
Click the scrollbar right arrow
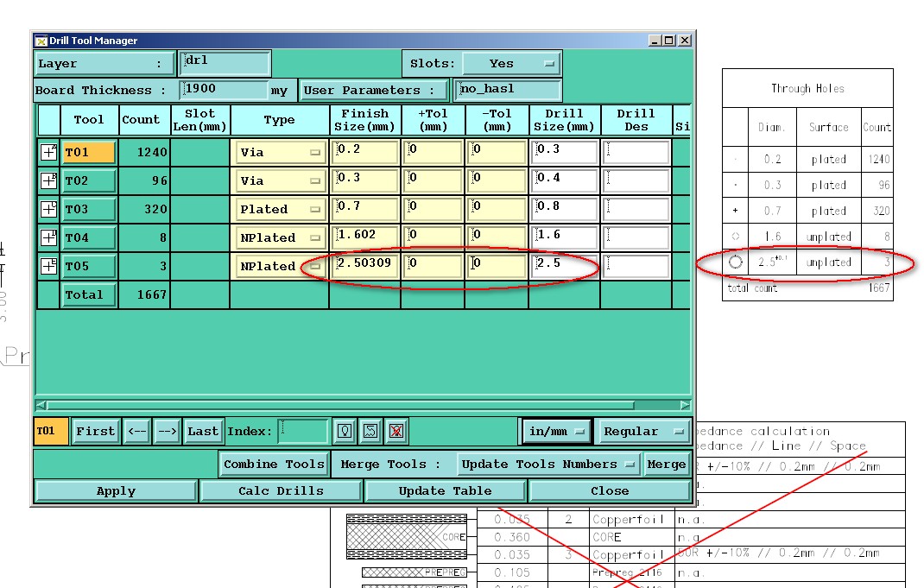(x=685, y=405)
